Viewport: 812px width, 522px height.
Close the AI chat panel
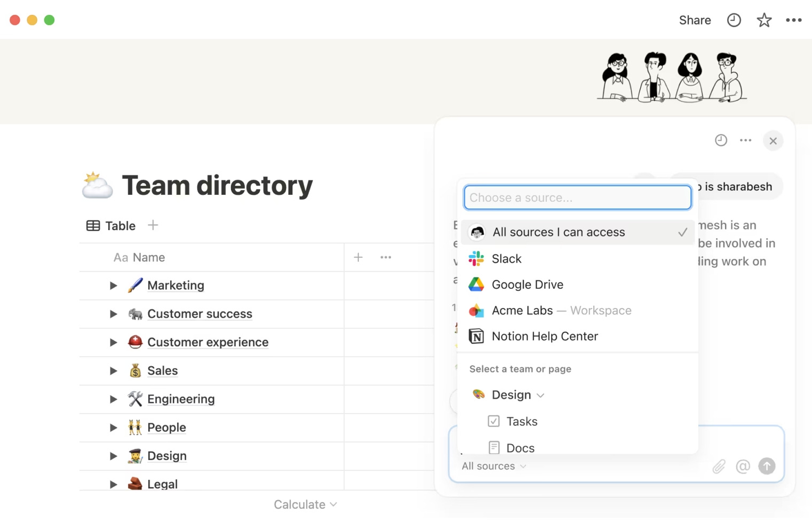coord(773,141)
